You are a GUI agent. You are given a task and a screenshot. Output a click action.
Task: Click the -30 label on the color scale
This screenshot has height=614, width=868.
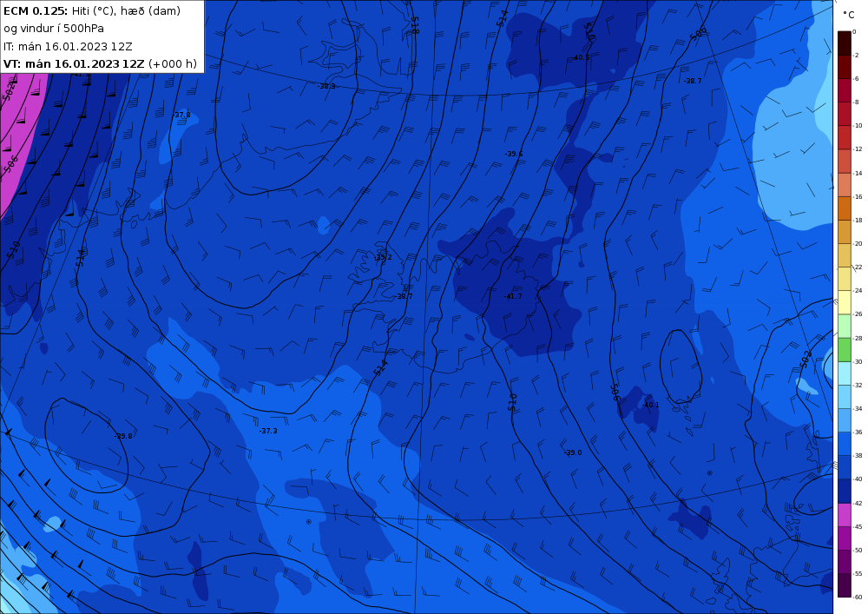[857, 361]
